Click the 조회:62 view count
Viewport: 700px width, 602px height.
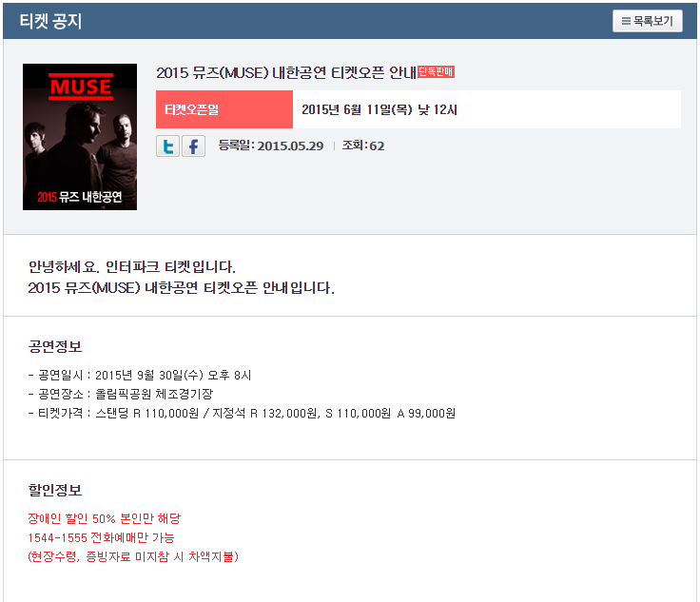pos(363,146)
